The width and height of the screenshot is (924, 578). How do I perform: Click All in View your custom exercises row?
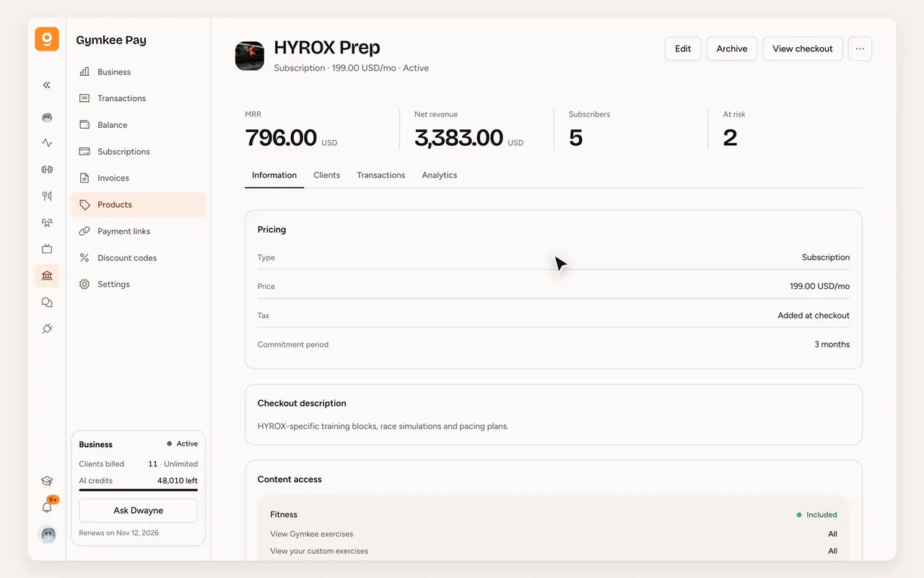833,551
